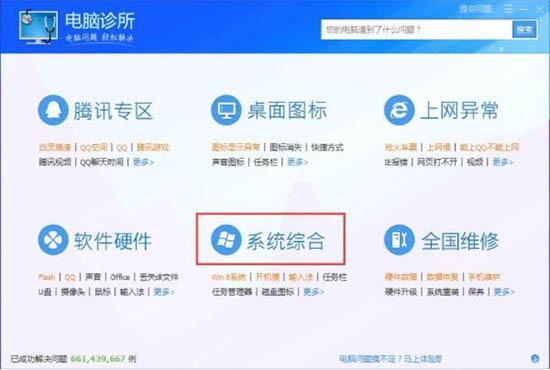Open the 全国维修 wrench icon
Image resolution: width=550 pixels, height=370 pixels.
(x=399, y=240)
